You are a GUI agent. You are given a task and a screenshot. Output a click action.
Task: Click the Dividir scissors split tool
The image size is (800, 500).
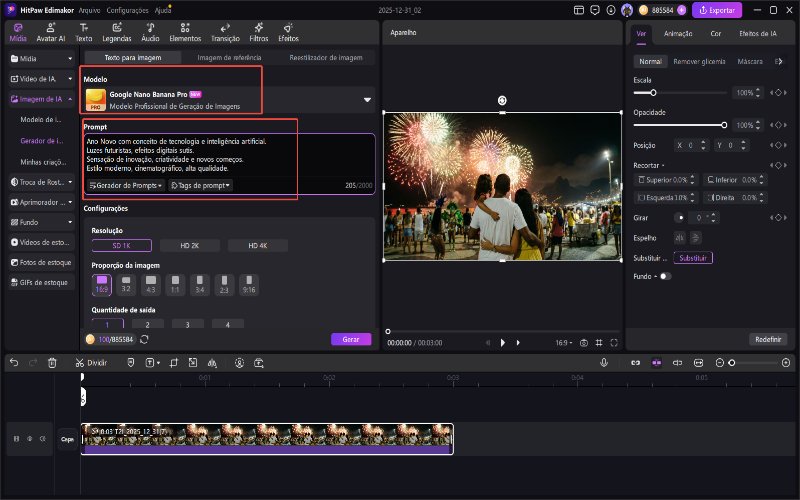[91, 363]
